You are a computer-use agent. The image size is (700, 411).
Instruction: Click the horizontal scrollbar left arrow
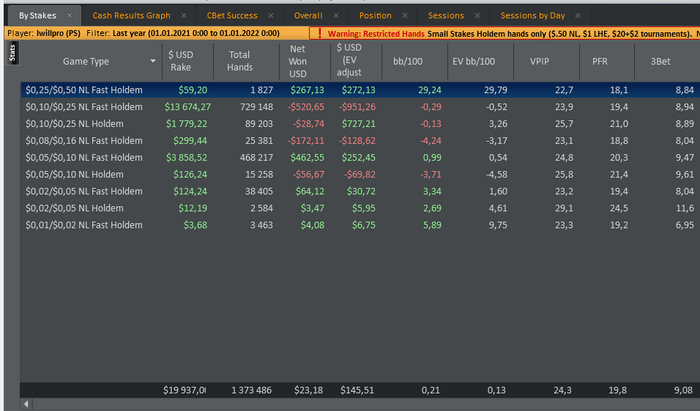tap(26, 405)
